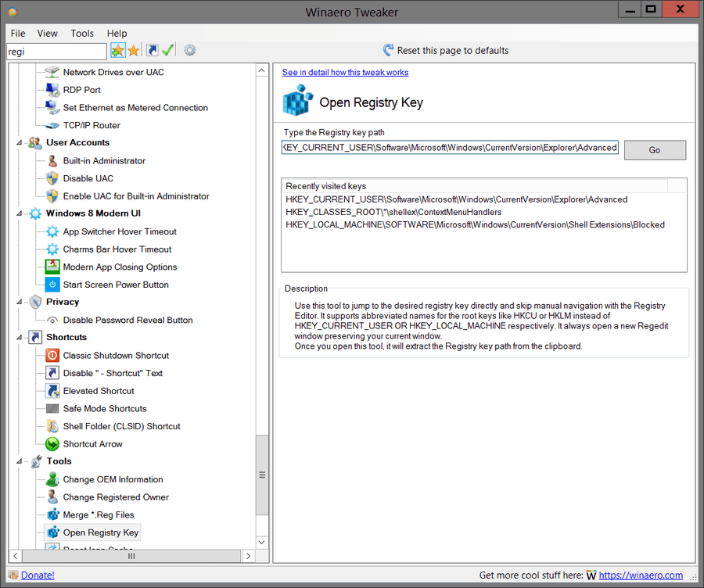Click the Modern App Closing Options icon
Viewport: 704px width, 588px height.
pos(52,267)
